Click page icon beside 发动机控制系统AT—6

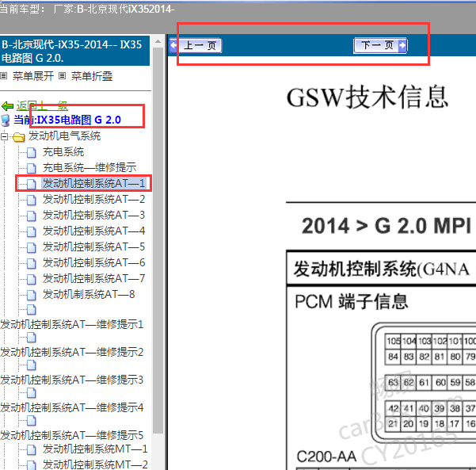tap(31, 263)
